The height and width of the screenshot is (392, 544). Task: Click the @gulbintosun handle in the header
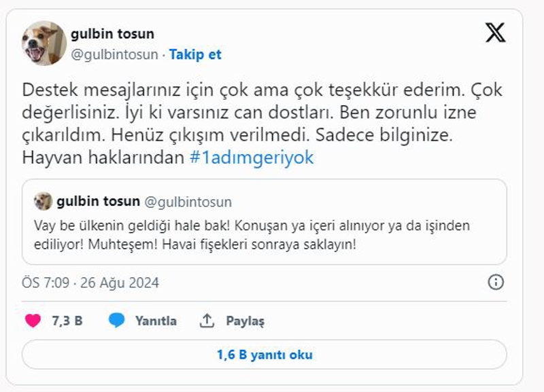114,54
